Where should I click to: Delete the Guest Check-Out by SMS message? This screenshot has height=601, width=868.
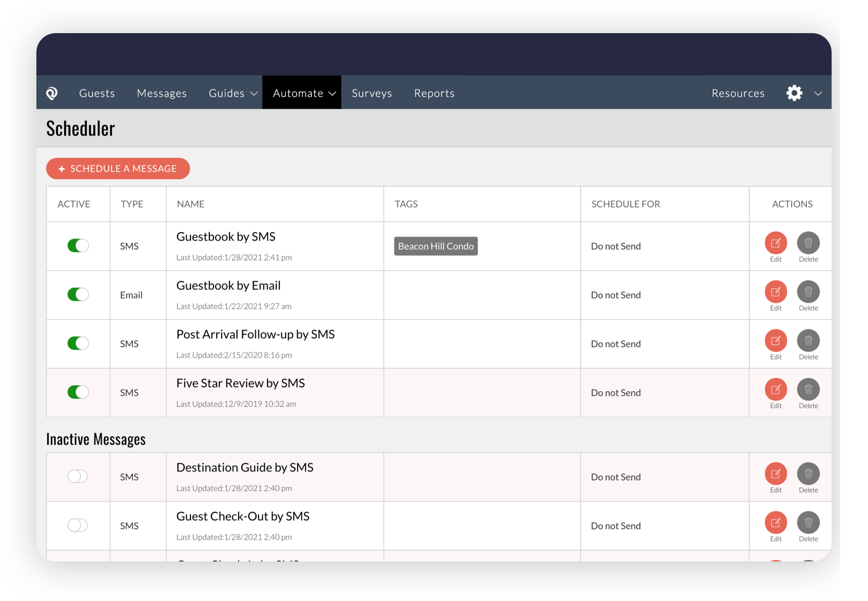(808, 522)
